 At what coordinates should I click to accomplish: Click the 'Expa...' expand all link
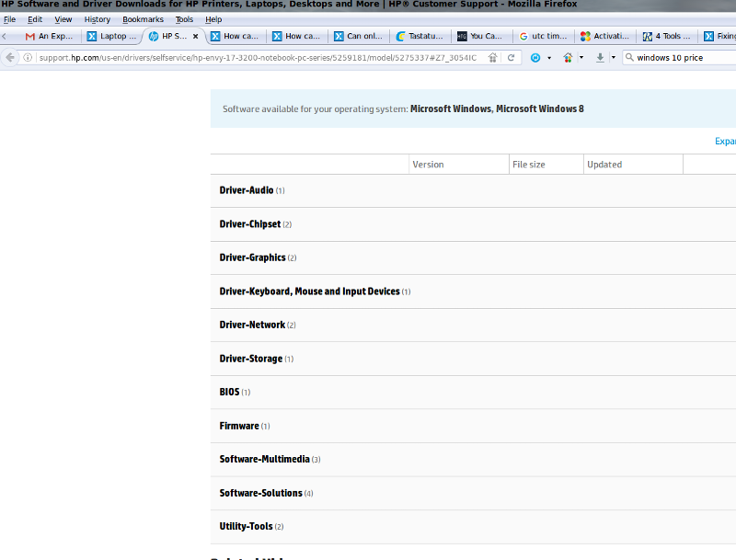pos(725,142)
